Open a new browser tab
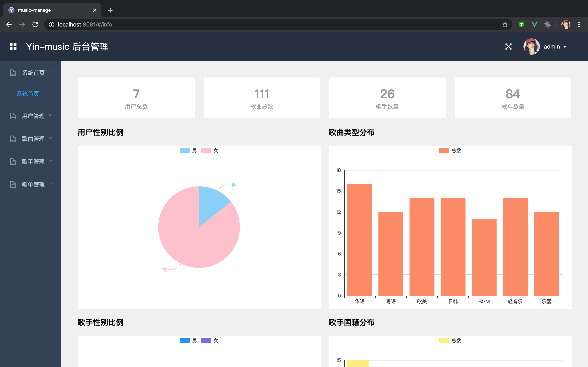The width and height of the screenshot is (588, 367). (110, 10)
